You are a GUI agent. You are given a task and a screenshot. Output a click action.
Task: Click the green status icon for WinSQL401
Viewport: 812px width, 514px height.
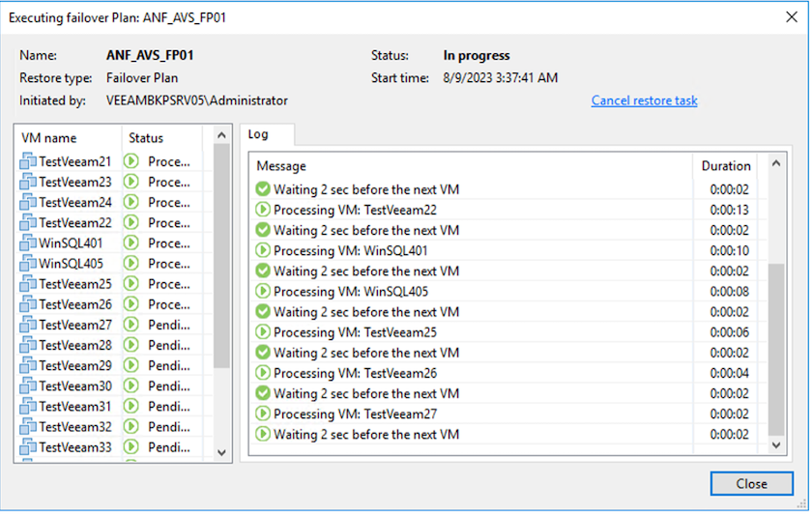[x=132, y=243]
